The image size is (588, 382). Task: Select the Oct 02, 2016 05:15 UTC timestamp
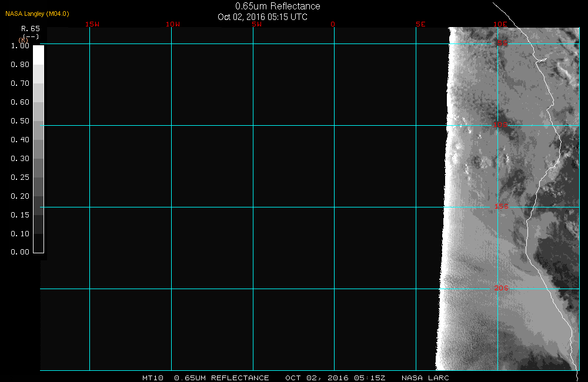tap(262, 16)
